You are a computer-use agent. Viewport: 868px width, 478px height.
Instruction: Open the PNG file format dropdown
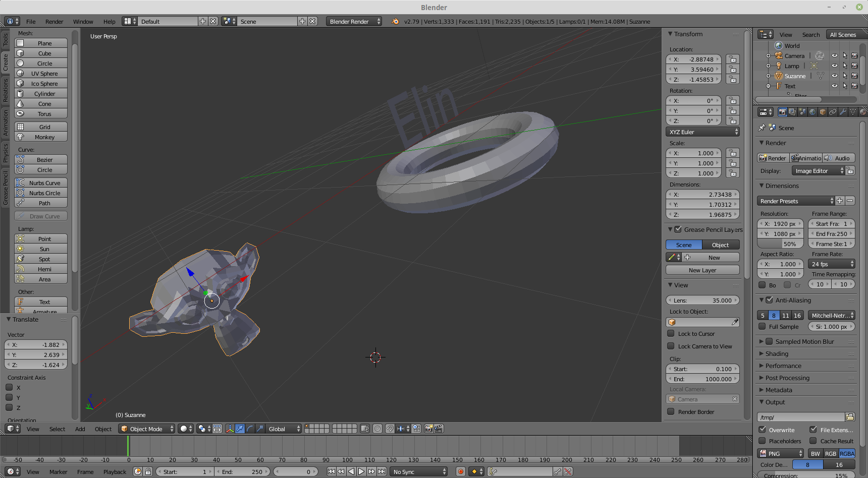point(780,453)
